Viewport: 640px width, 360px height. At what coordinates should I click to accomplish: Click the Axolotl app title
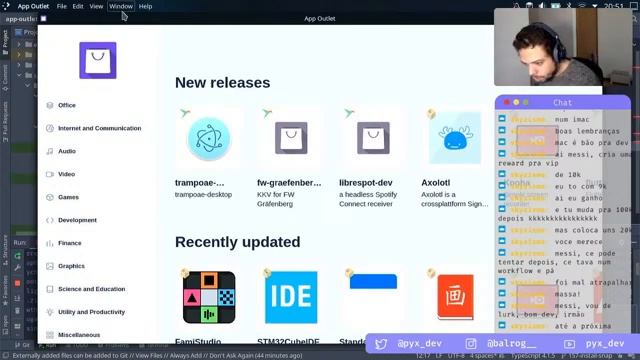[x=436, y=183]
